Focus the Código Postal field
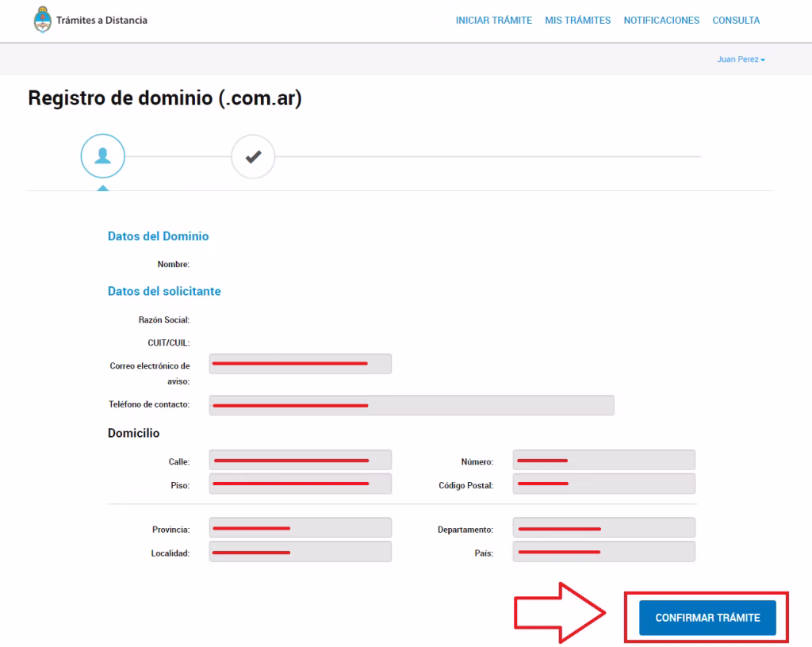The height and width of the screenshot is (647, 812). [x=603, y=484]
